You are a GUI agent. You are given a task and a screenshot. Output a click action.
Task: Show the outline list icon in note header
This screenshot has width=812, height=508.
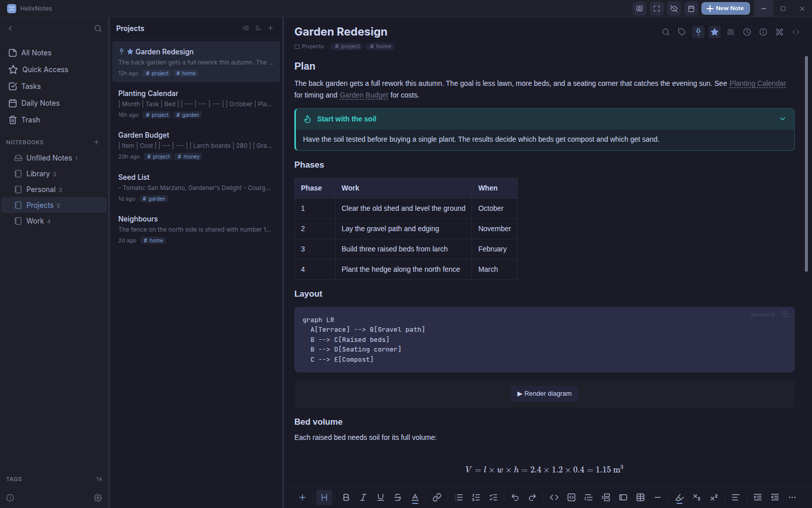click(x=731, y=32)
